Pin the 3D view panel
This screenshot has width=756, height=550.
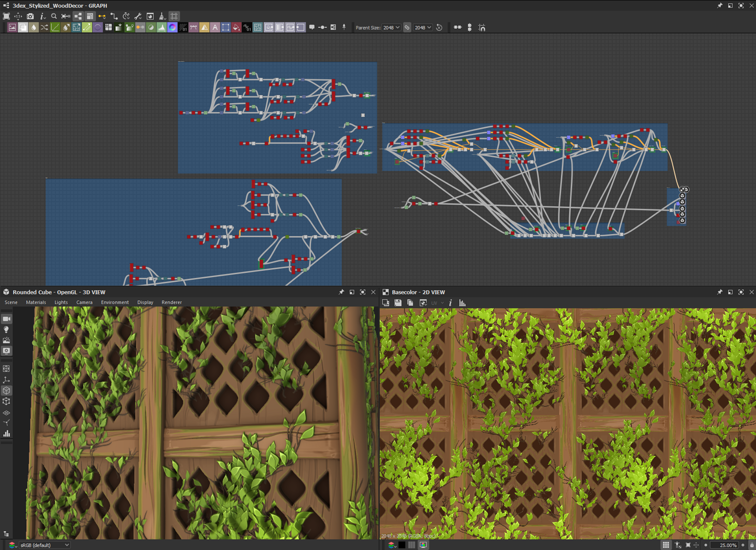tap(341, 292)
